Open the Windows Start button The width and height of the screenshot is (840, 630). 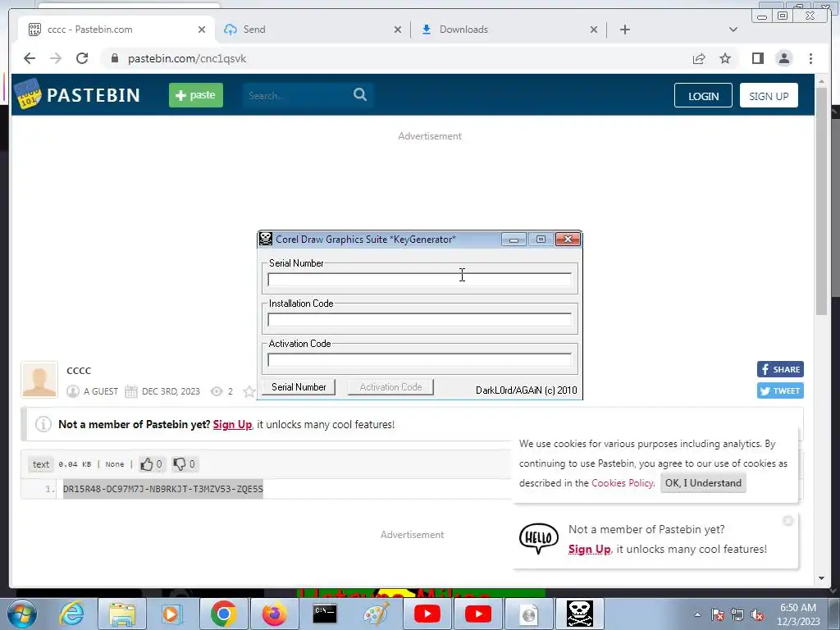pos(21,614)
